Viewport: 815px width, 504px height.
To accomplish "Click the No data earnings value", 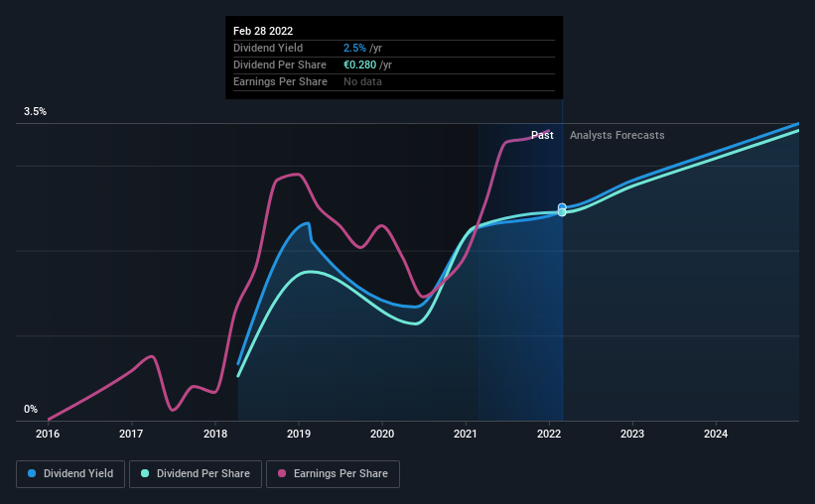I will (362, 81).
